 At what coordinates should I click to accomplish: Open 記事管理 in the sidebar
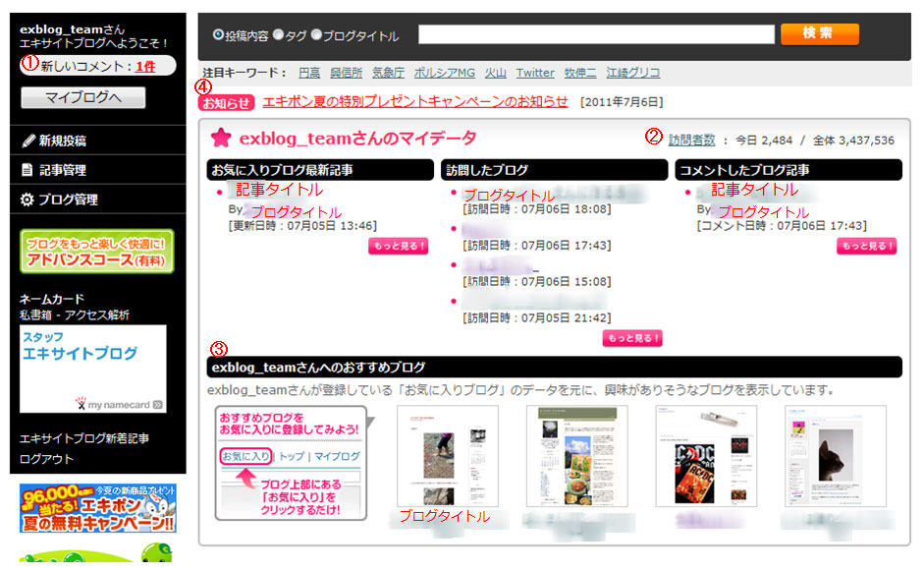pos(63,170)
